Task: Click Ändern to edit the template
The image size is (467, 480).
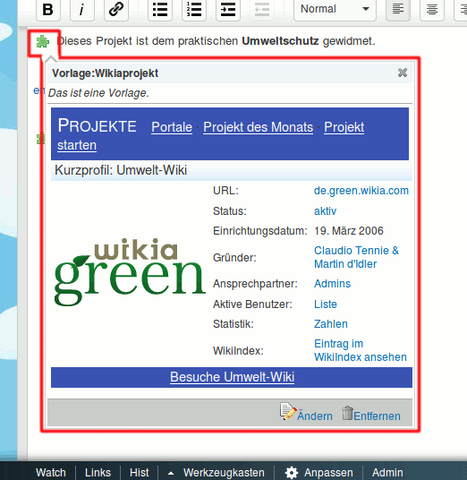Action: tap(315, 416)
